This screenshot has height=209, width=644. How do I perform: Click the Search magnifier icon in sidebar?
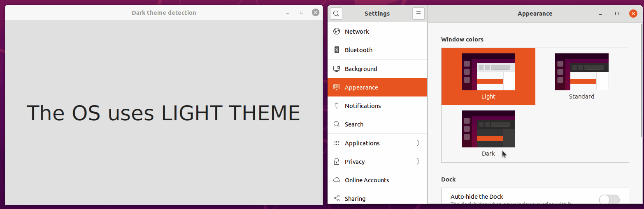337,124
